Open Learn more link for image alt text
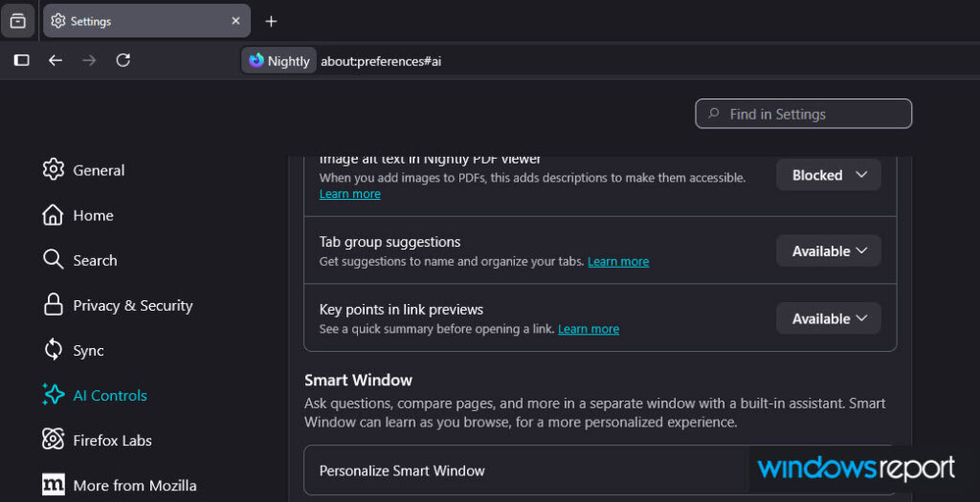 click(350, 193)
